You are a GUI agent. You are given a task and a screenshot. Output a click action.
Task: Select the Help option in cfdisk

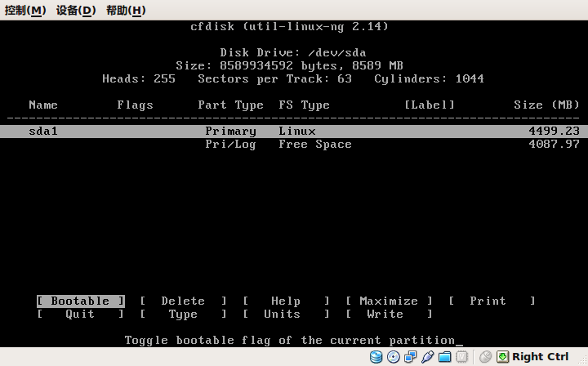286,301
